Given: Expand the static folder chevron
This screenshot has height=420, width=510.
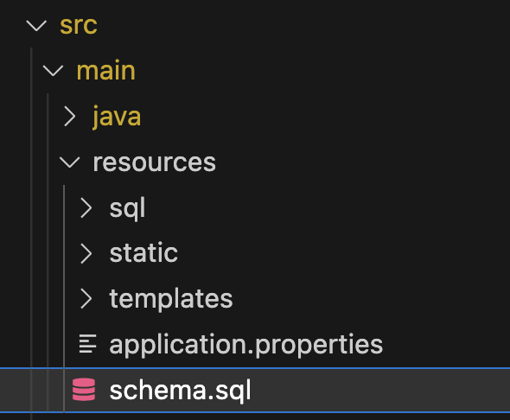Looking at the screenshot, I should tap(86, 253).
